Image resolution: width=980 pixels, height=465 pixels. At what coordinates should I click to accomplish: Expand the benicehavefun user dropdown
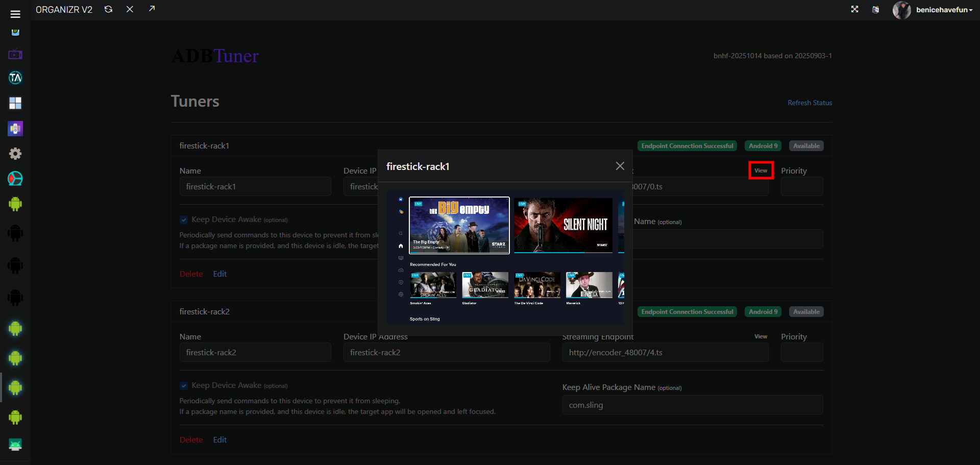(944, 10)
